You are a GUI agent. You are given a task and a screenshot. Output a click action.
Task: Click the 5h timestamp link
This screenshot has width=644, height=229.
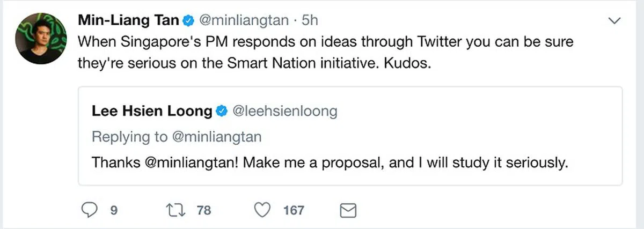(310, 21)
